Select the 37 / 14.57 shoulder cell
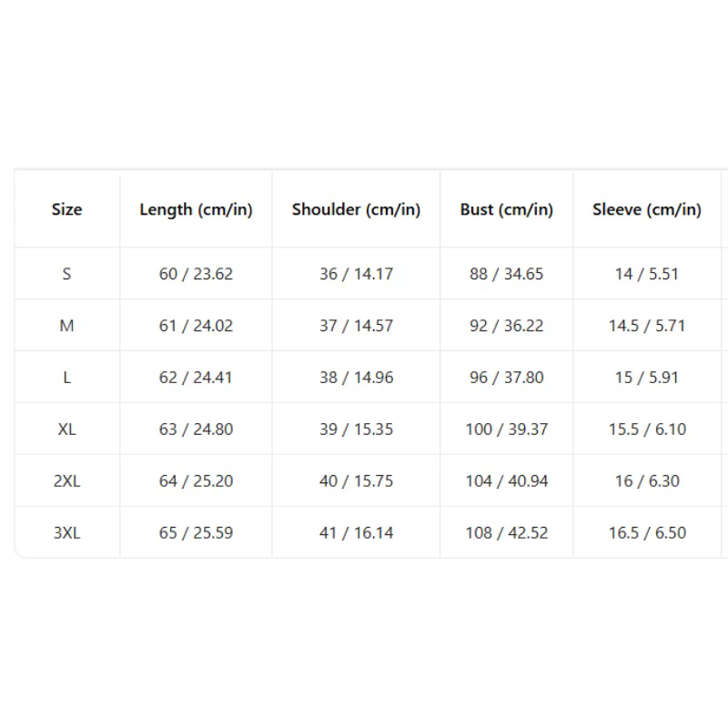Viewport: 728px width, 728px height. click(356, 326)
